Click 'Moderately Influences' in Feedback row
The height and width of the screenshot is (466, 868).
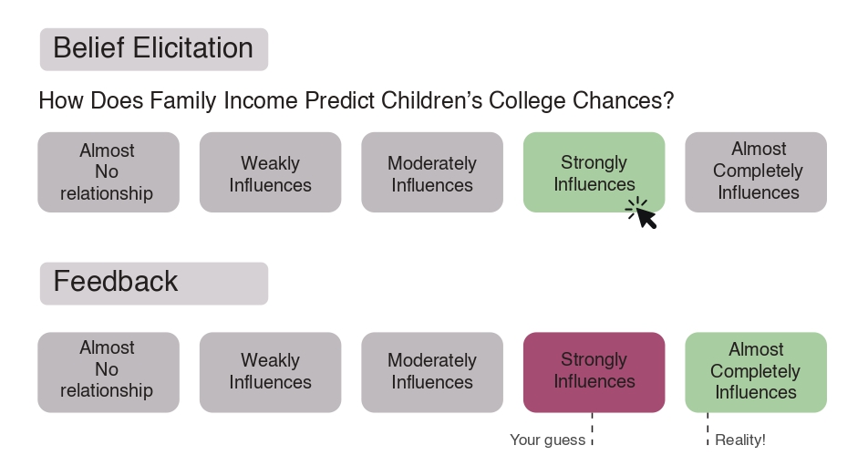pyautogui.click(x=432, y=372)
